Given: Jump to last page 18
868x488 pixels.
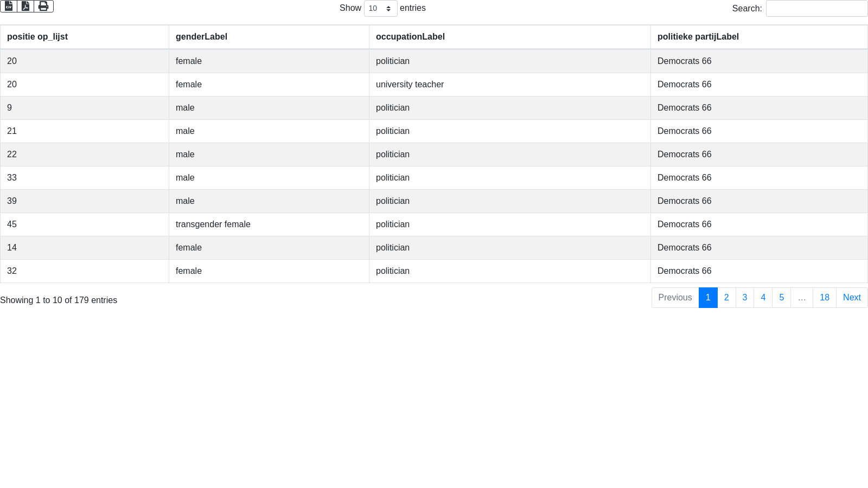Looking at the screenshot, I should (824, 298).
